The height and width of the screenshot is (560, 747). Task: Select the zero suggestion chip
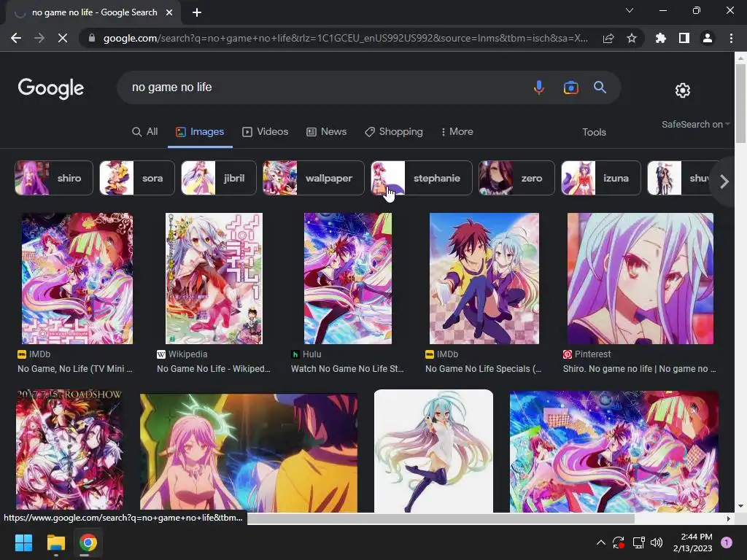tap(517, 178)
